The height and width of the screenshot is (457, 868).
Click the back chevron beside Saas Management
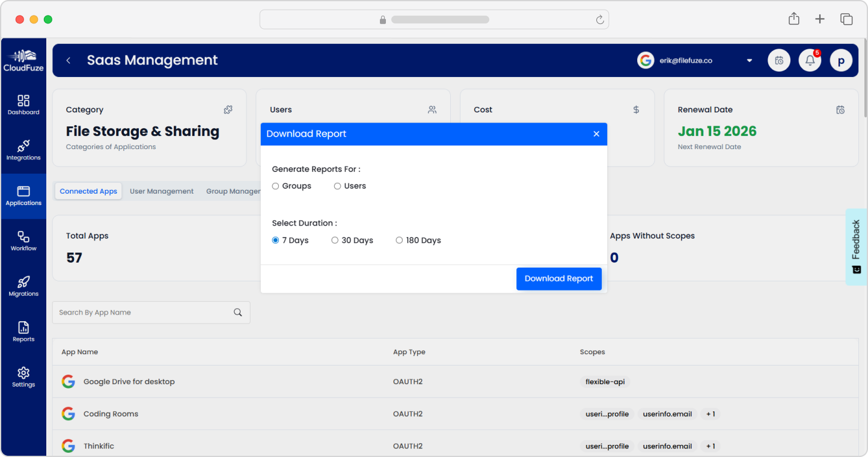pos(68,60)
